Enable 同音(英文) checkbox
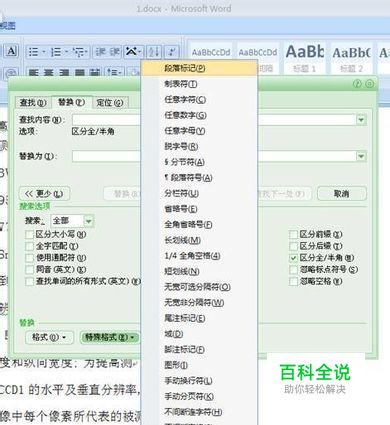This screenshot has width=390, height=425. coord(30,270)
